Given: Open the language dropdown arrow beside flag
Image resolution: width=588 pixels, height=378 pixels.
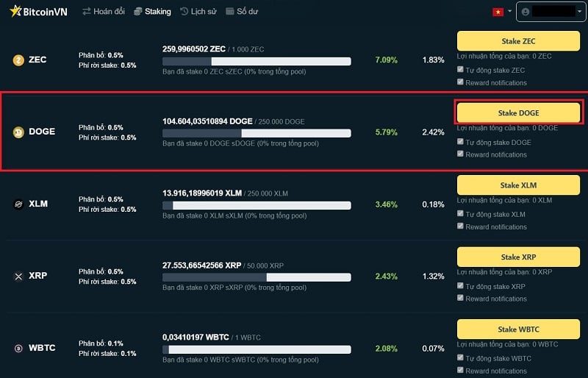Looking at the screenshot, I should pyautogui.click(x=509, y=12).
